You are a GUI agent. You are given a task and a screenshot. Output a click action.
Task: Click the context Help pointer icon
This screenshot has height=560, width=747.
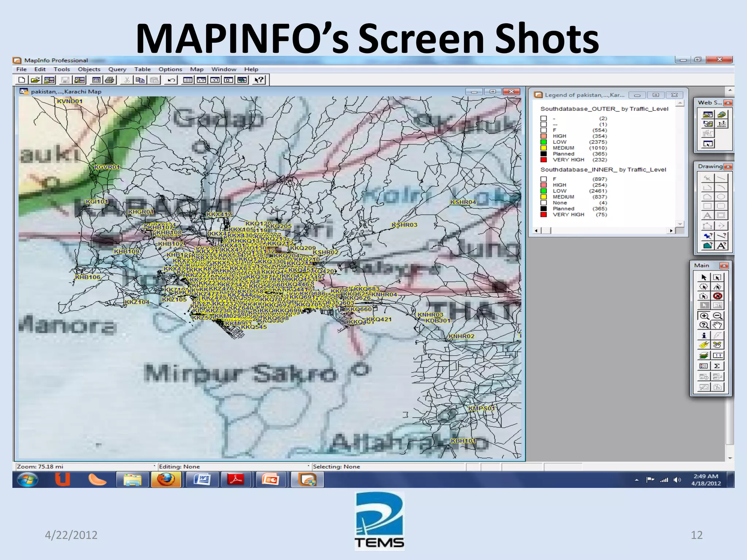(259, 80)
